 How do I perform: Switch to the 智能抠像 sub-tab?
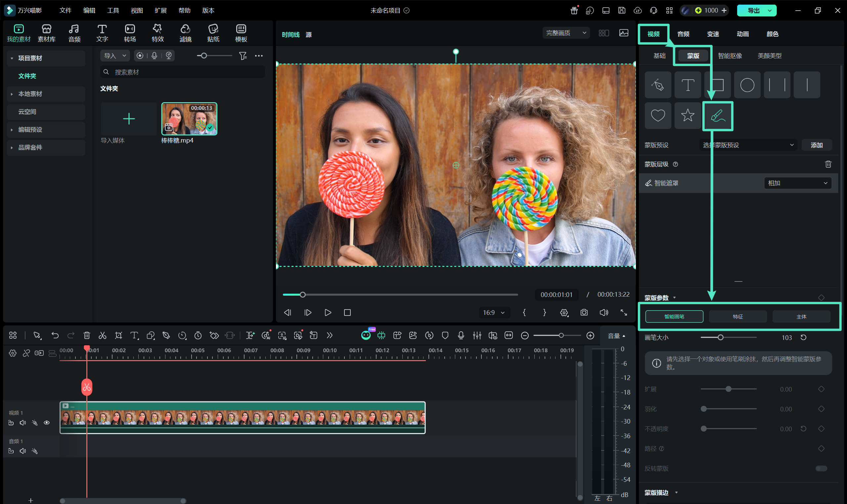point(730,56)
